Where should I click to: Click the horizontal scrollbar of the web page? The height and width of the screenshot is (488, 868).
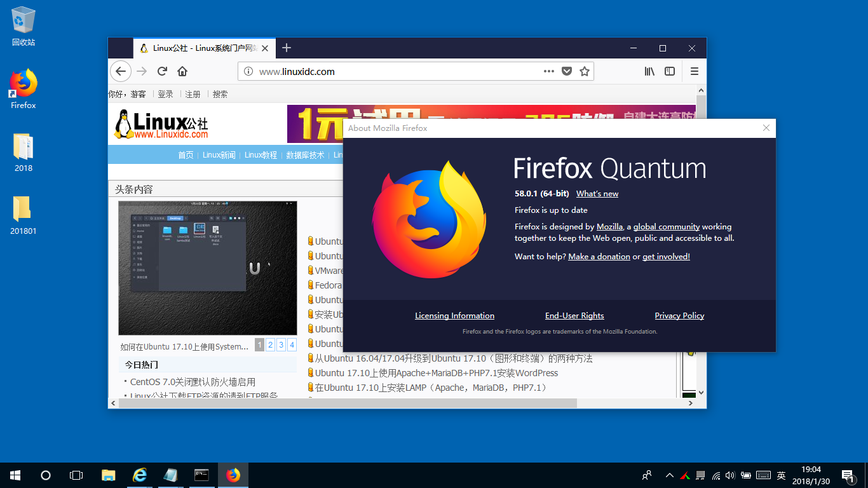pos(347,403)
